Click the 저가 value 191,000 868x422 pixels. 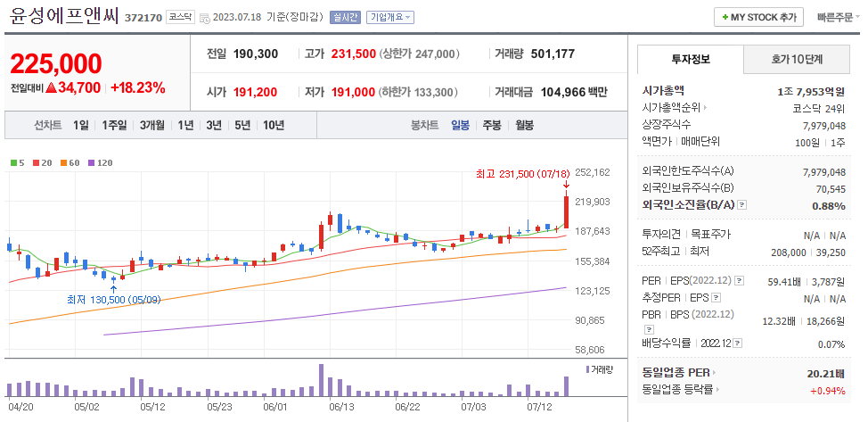(353, 92)
